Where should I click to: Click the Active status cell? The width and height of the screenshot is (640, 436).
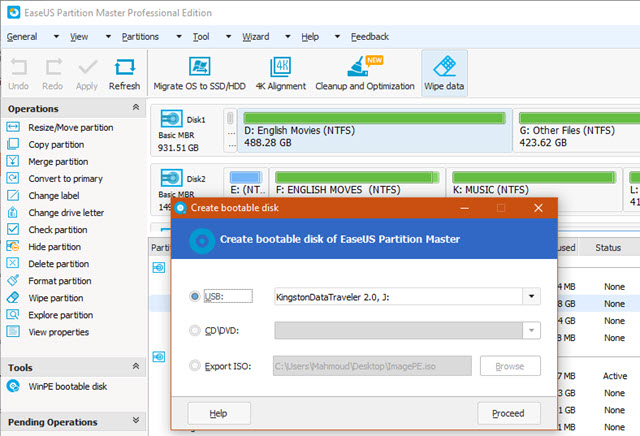[x=614, y=376]
